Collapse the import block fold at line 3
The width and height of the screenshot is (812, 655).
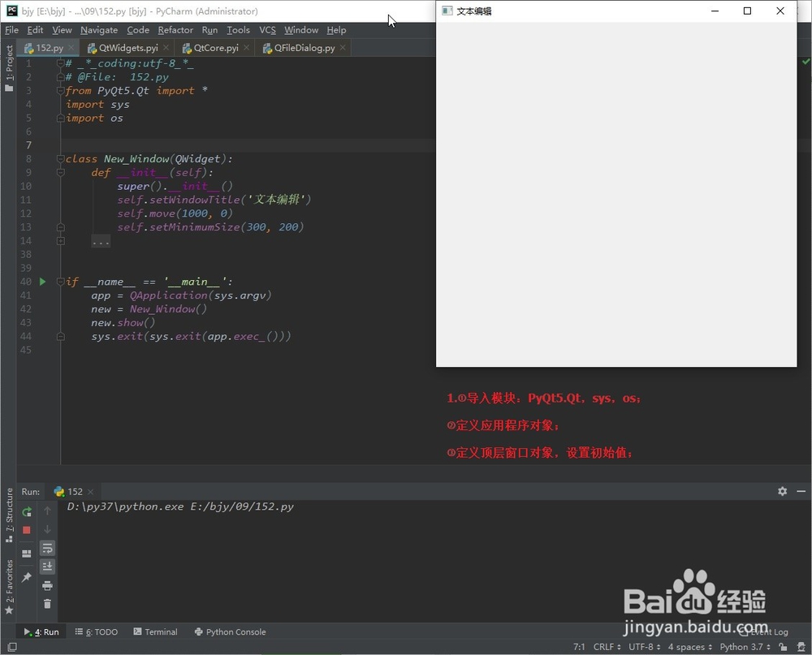pyautogui.click(x=61, y=91)
